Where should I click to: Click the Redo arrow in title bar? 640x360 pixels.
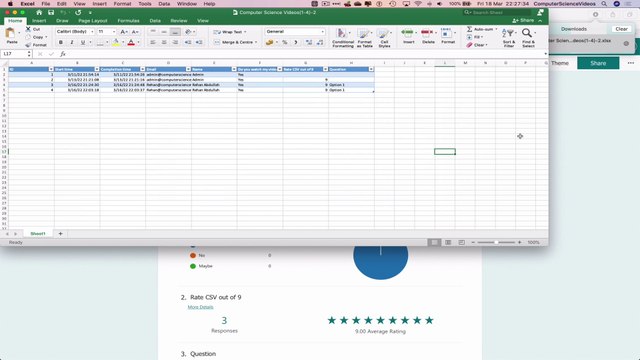(x=78, y=12)
